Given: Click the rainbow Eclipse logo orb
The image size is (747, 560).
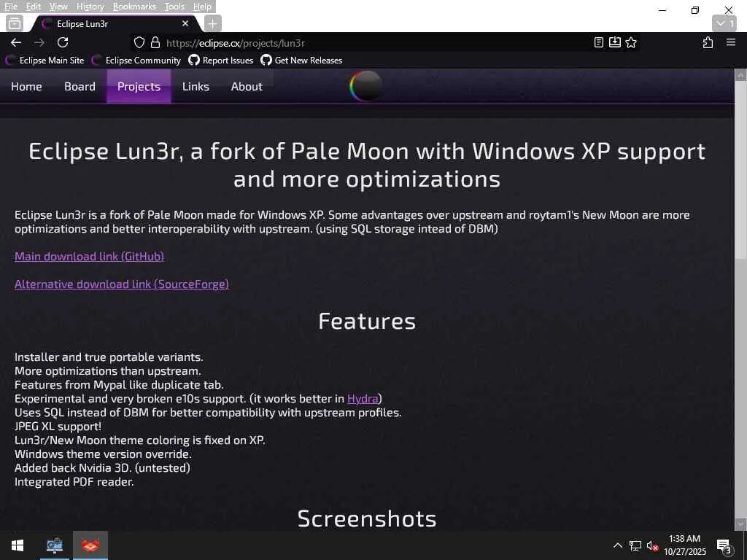Looking at the screenshot, I should pyautogui.click(x=366, y=86).
